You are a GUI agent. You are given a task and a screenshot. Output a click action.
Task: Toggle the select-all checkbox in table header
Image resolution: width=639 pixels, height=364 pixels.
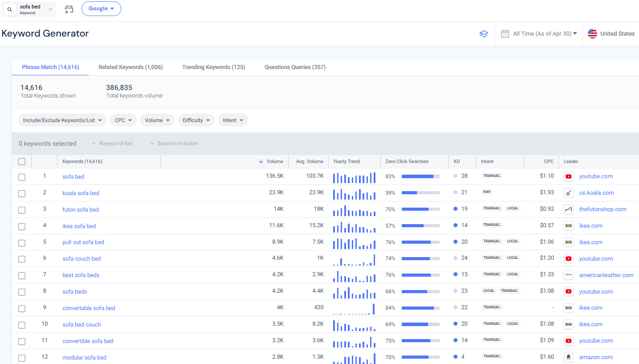coord(22,162)
